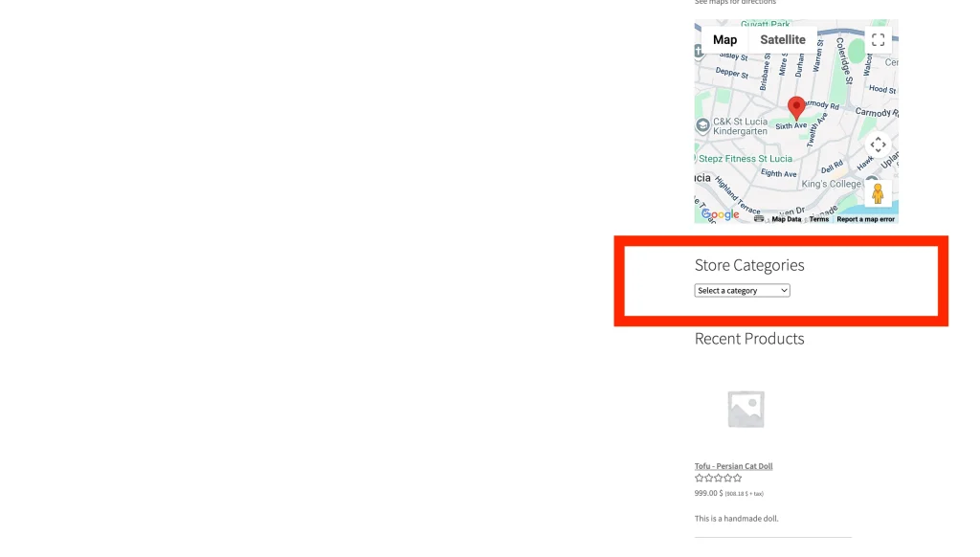
Task: Switch the map to Satellite view
Action: [782, 40]
